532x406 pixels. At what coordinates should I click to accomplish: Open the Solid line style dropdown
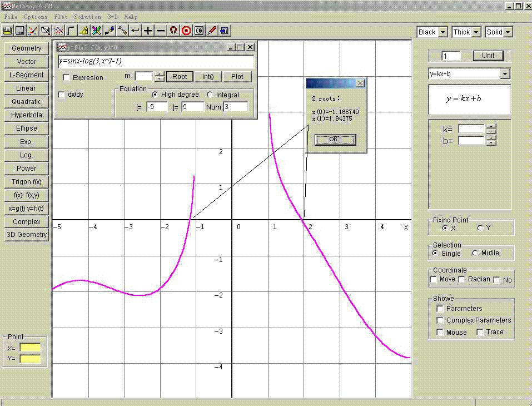pyautogui.click(x=508, y=32)
